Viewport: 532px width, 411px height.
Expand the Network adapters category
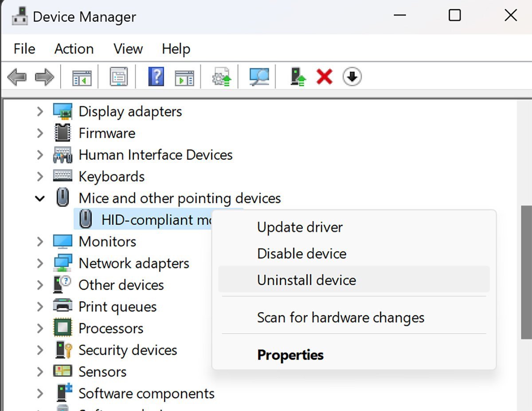pyautogui.click(x=40, y=263)
